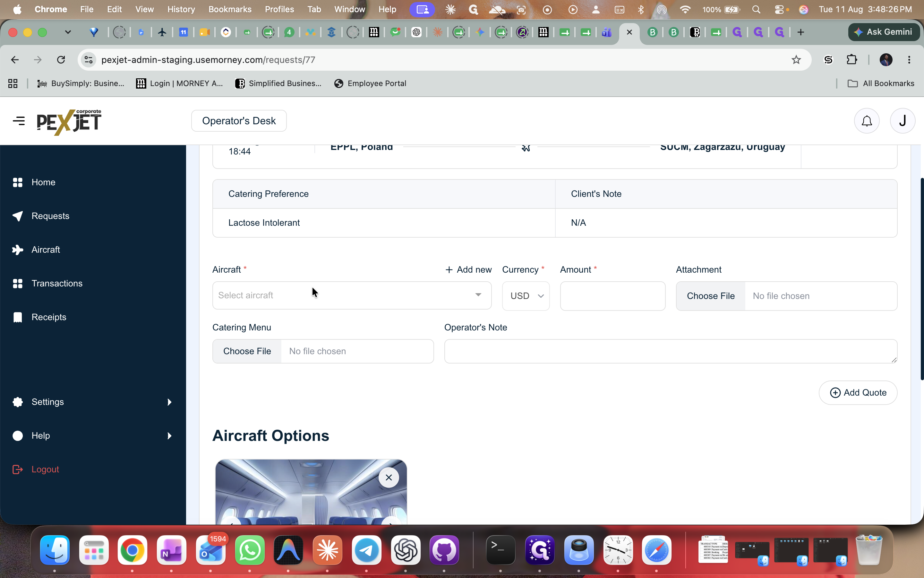Open Chrome extensions puzzle icon
The image size is (924, 578).
click(851, 60)
